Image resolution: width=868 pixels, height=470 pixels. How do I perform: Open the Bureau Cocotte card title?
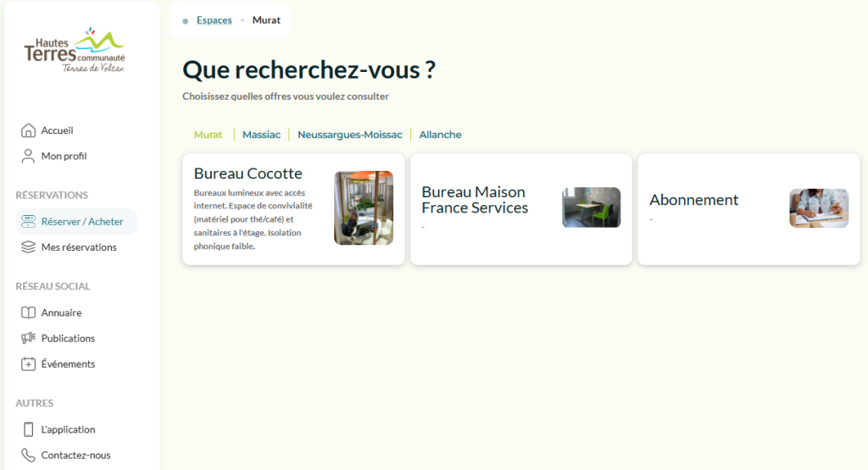coord(248,174)
